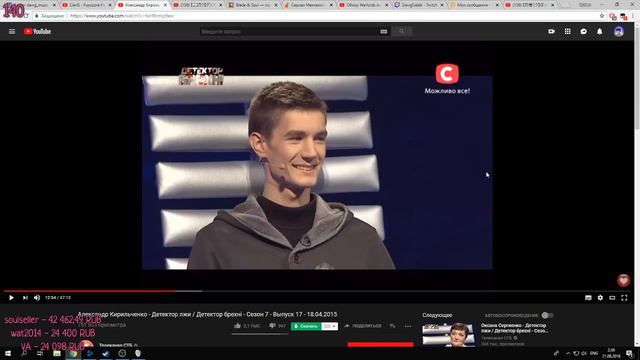Open download quality dropdown next to Скачать
Screen dimensions: 640x360
pos(330,326)
